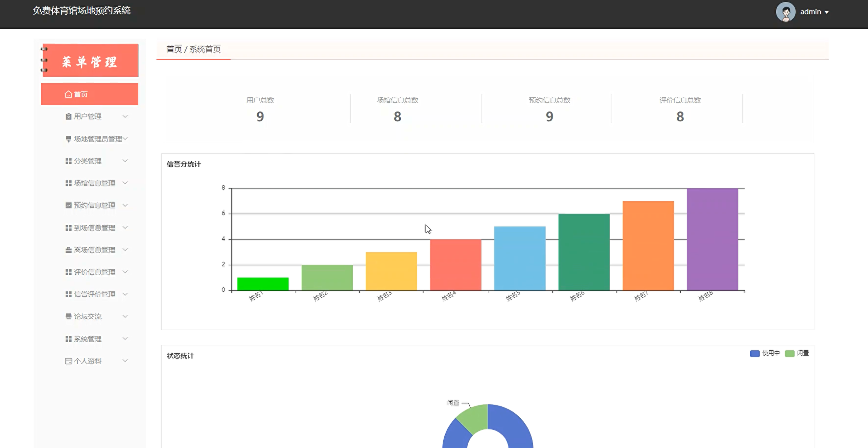Open the 系统管理 menu
Screen dimensions: 868x448
(x=90, y=339)
